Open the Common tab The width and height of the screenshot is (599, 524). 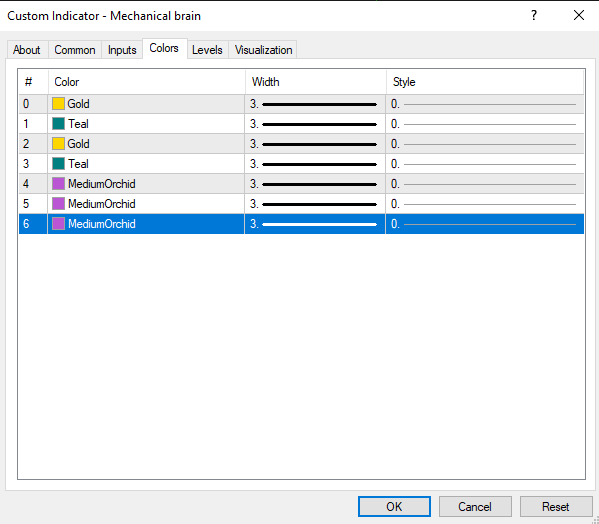click(75, 50)
